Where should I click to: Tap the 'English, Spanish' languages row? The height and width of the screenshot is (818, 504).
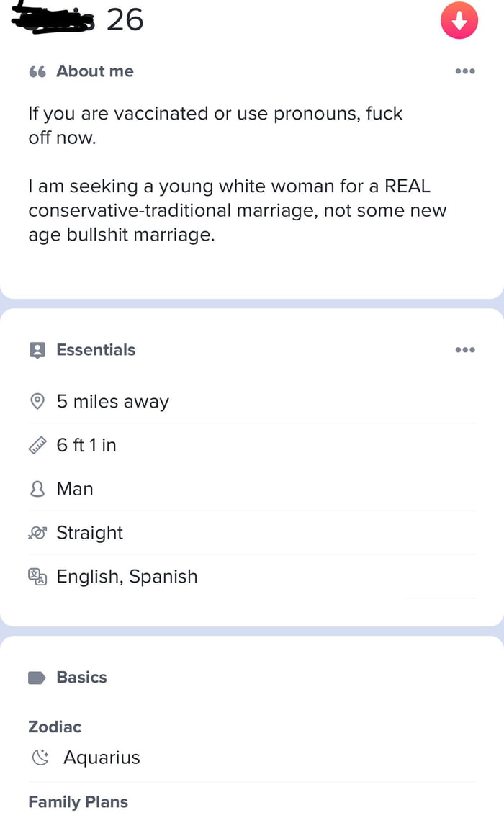127,576
